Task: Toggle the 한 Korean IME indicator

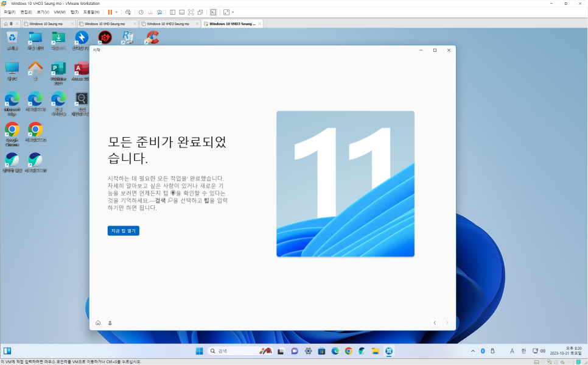Action: click(x=523, y=351)
